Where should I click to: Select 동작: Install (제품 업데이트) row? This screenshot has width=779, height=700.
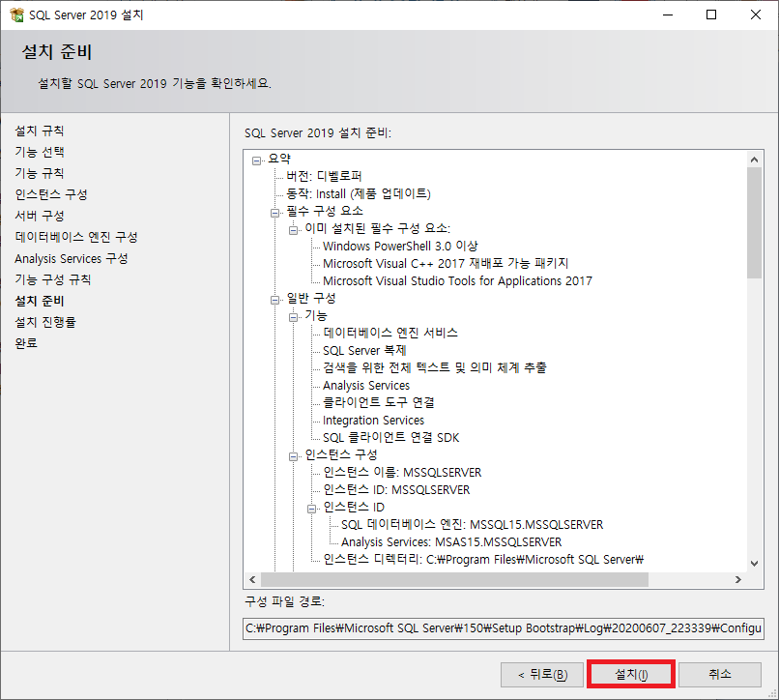[359, 193]
